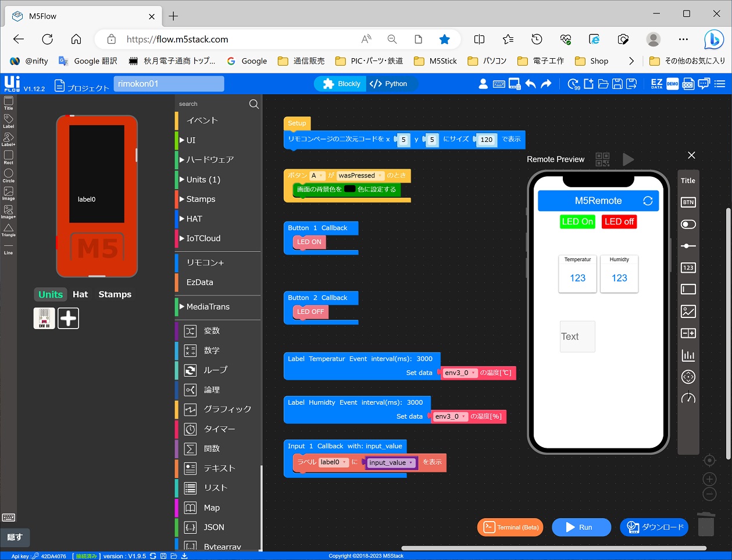732x560 pixels.
Task: Select the Triangle shape tool
Action: tap(8, 230)
